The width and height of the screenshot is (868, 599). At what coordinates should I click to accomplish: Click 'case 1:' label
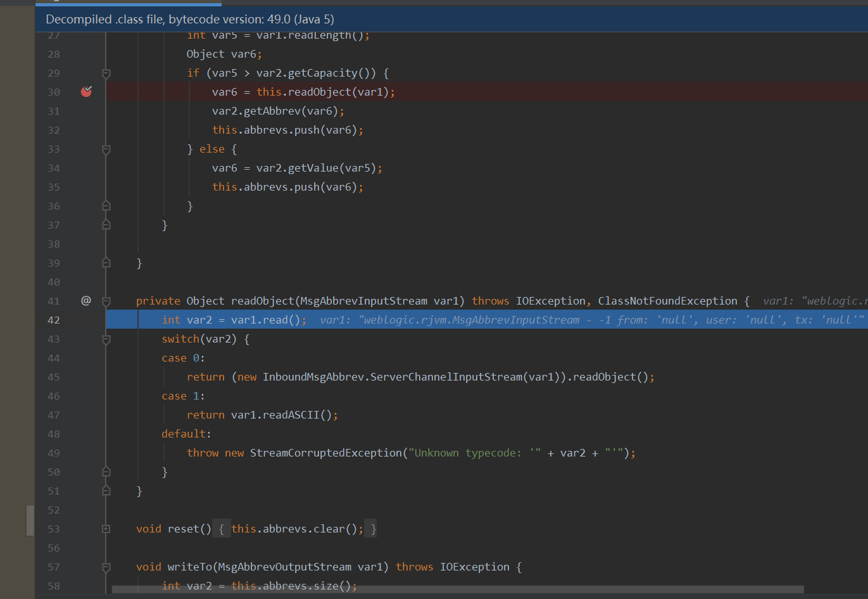pyautogui.click(x=184, y=396)
